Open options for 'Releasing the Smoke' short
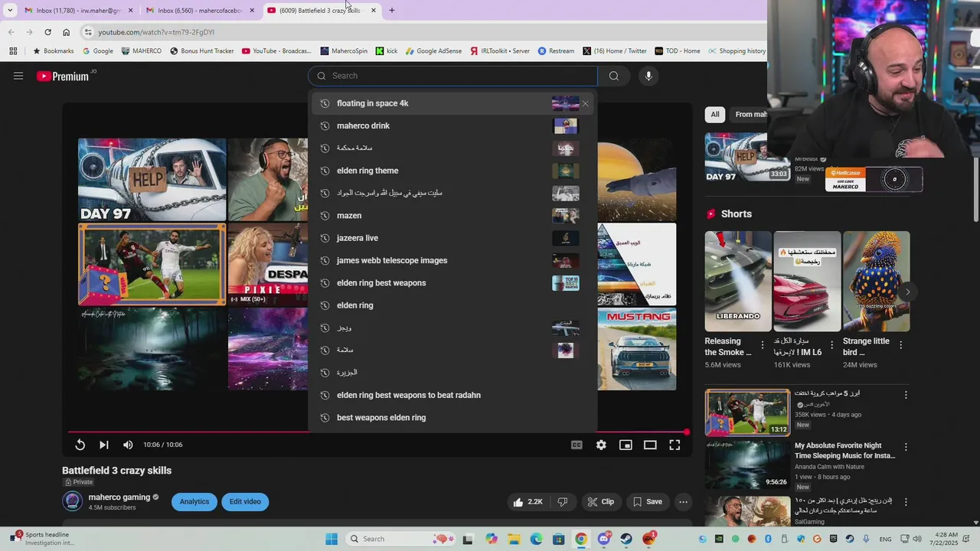This screenshot has width=980, height=551. tap(762, 345)
